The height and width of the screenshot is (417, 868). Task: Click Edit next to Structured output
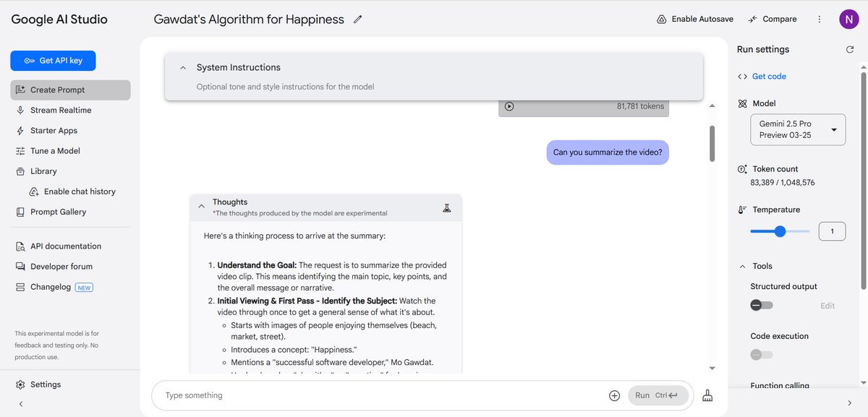(x=827, y=306)
